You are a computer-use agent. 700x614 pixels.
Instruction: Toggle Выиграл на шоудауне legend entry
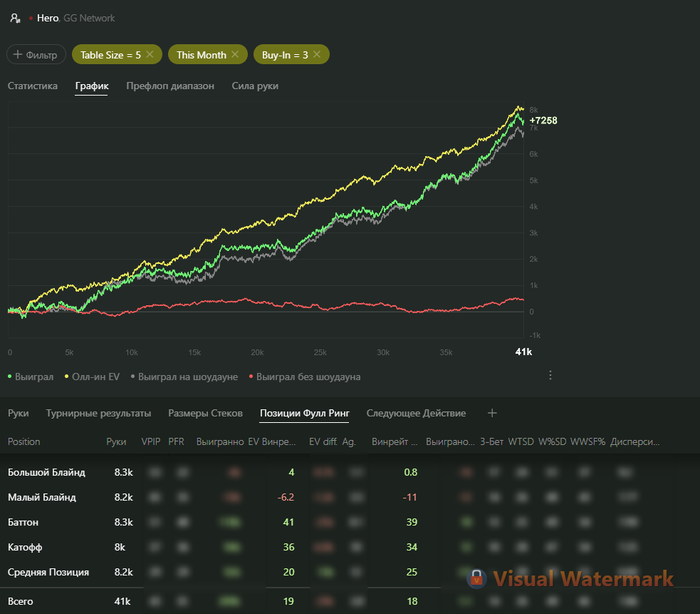[x=184, y=377]
